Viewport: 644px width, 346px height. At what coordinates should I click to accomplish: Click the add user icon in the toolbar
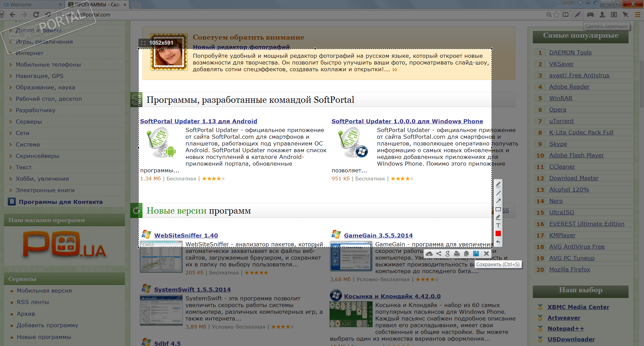tap(602, 14)
